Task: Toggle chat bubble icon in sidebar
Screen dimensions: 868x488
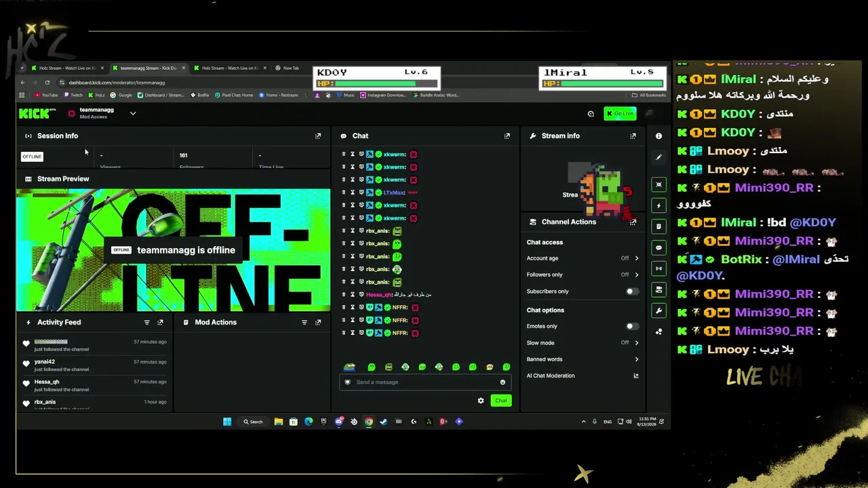Action: point(658,248)
